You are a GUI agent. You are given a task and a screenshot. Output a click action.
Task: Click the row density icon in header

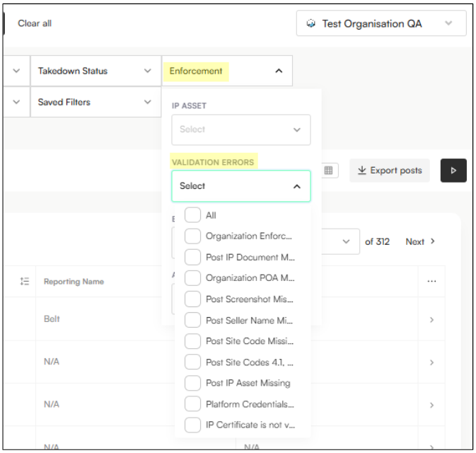[x=25, y=282]
